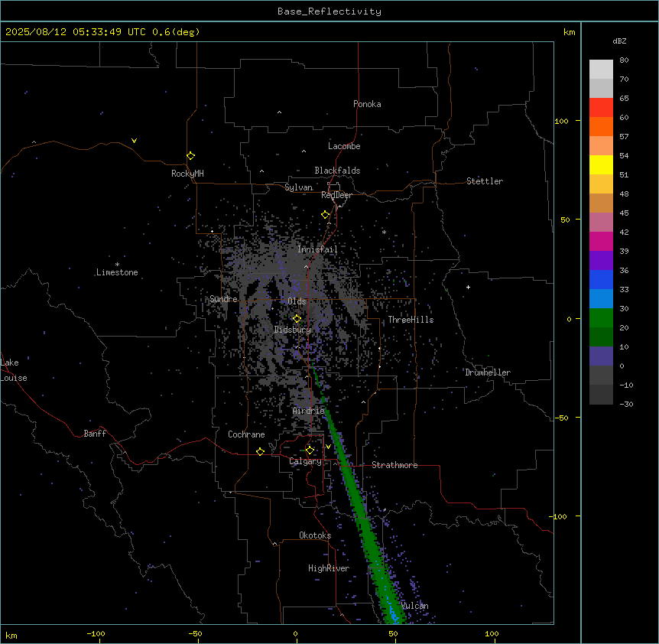Click the Sylvan label
Image resolution: width=659 pixels, height=644 pixels.
click(x=298, y=187)
